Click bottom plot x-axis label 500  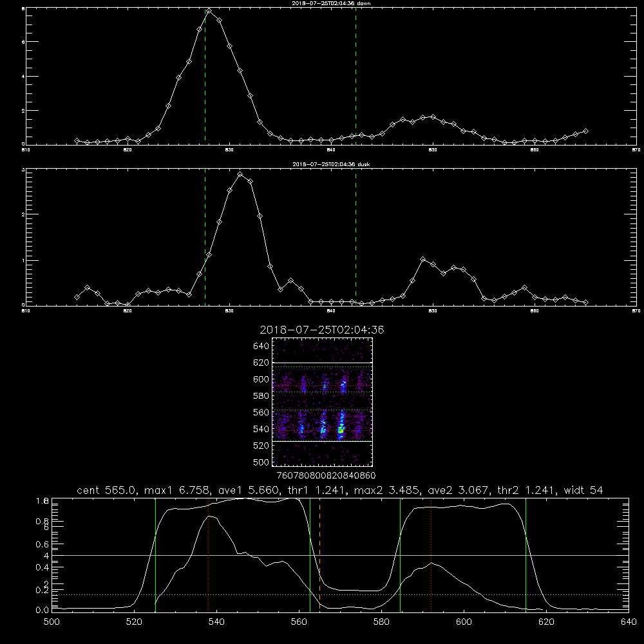pos(52,622)
